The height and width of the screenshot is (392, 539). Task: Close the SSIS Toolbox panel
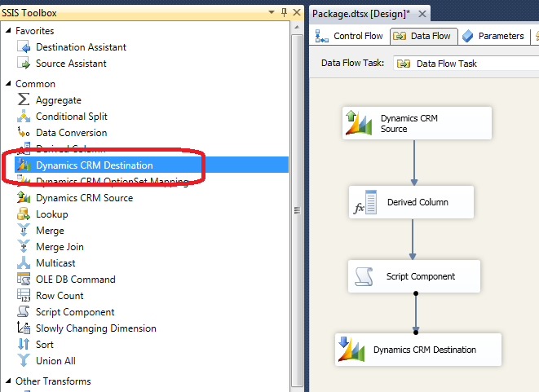(x=297, y=13)
